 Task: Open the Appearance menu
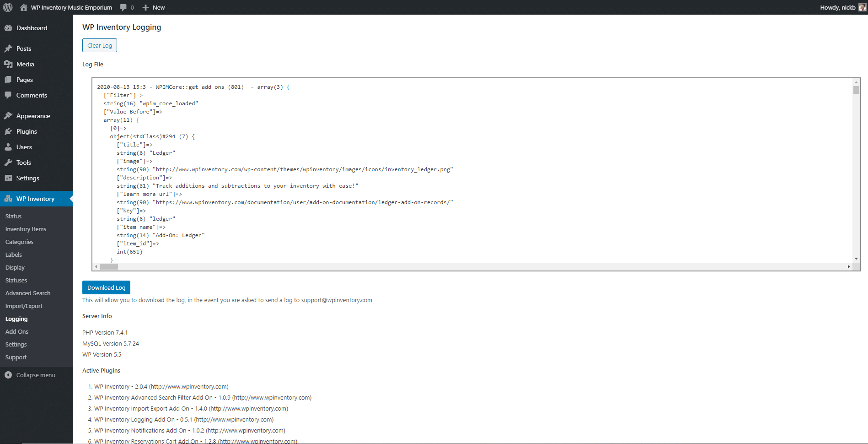37,116
